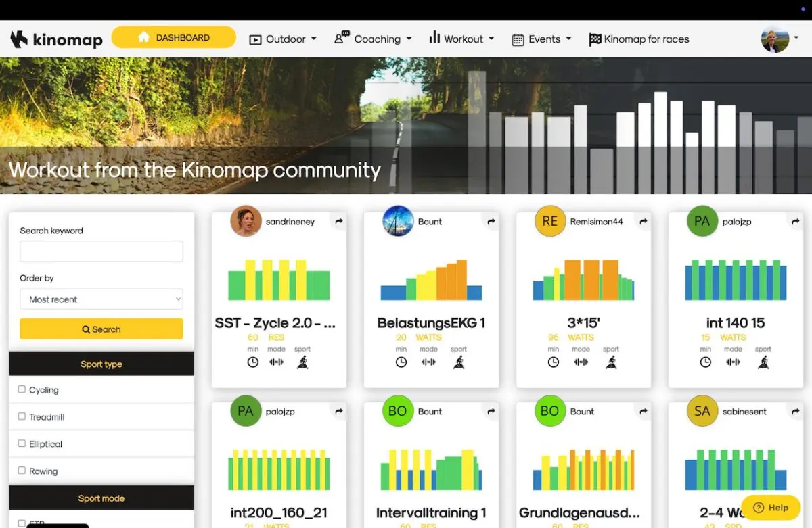Share the BelastungsEKG 1 workout
This screenshot has width=812, height=528.
click(x=491, y=222)
